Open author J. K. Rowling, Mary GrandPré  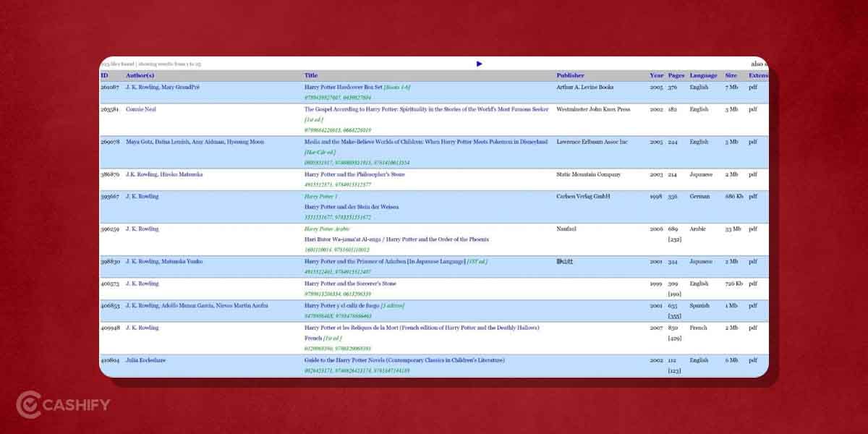click(162, 87)
